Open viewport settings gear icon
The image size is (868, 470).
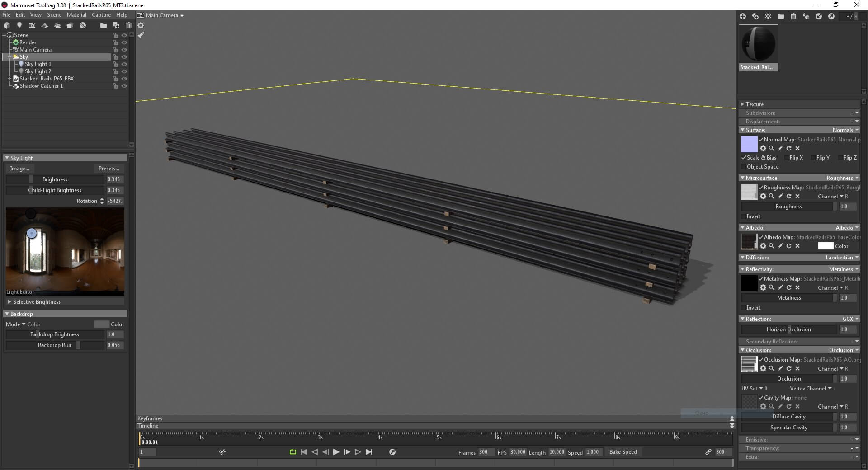coord(141,25)
